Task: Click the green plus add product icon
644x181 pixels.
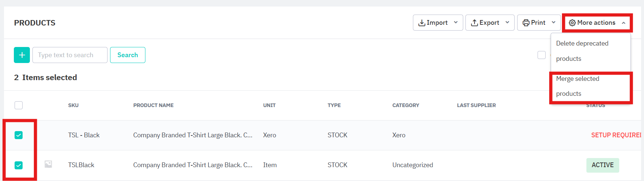Action: (x=22, y=55)
